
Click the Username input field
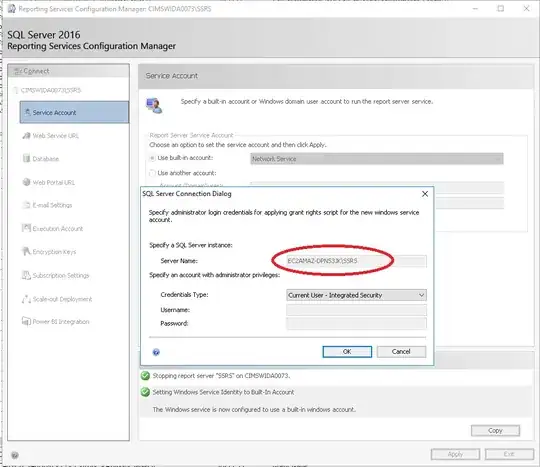click(x=356, y=310)
